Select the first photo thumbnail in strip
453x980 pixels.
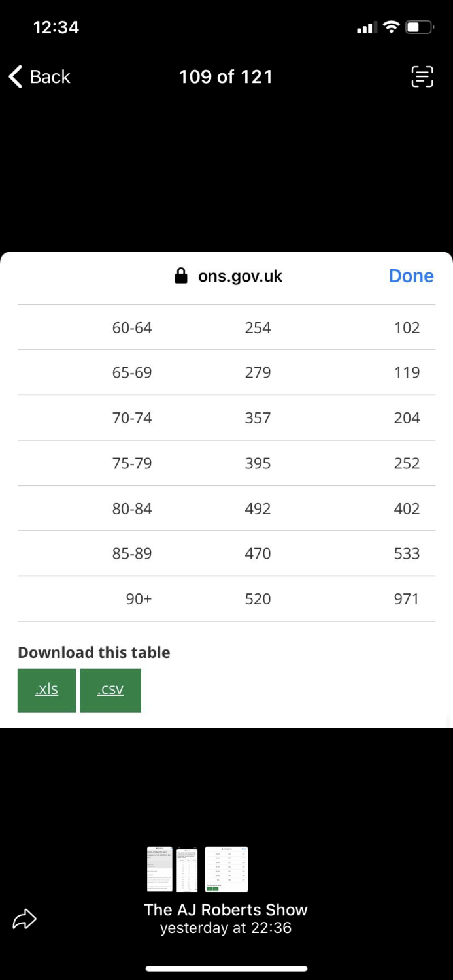click(159, 869)
